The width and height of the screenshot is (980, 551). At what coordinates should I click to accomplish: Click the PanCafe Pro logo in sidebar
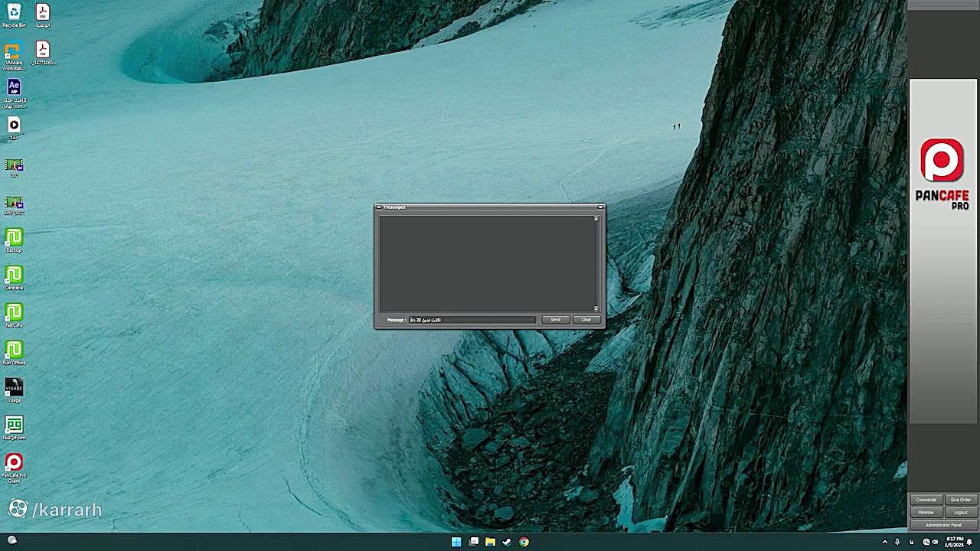tap(942, 174)
